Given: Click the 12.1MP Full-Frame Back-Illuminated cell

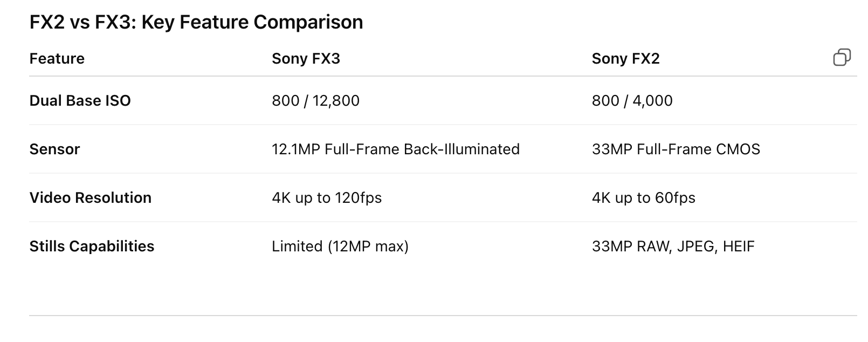Looking at the screenshot, I should point(396,149).
